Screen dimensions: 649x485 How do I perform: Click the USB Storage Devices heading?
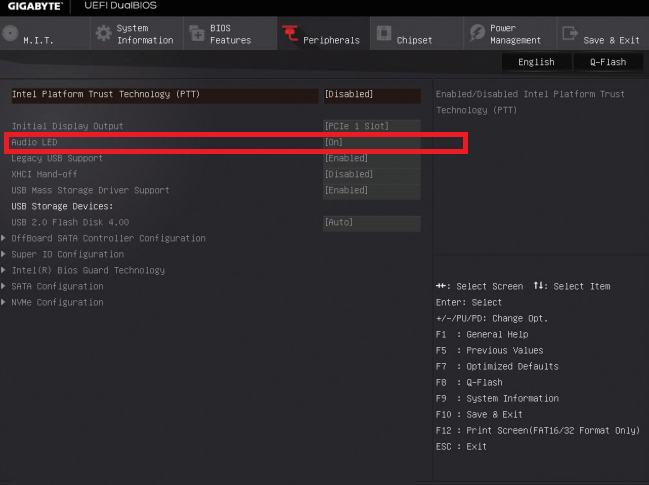pos(62,206)
